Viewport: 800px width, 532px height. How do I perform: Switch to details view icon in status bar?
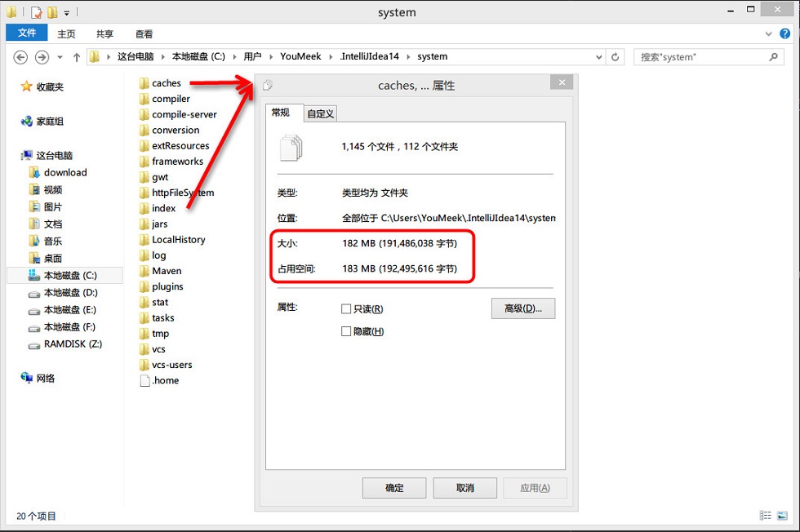click(766, 515)
